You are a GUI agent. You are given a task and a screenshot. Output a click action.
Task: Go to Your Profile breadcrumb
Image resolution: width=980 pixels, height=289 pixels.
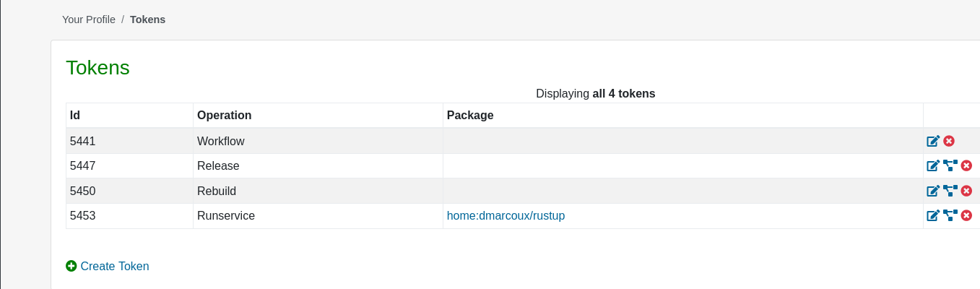(x=89, y=20)
